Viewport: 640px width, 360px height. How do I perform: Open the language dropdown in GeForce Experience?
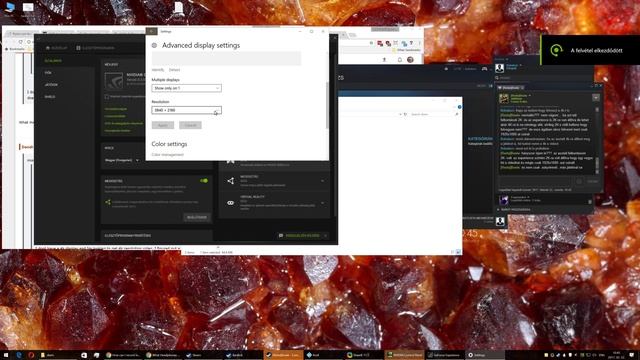coord(122,160)
